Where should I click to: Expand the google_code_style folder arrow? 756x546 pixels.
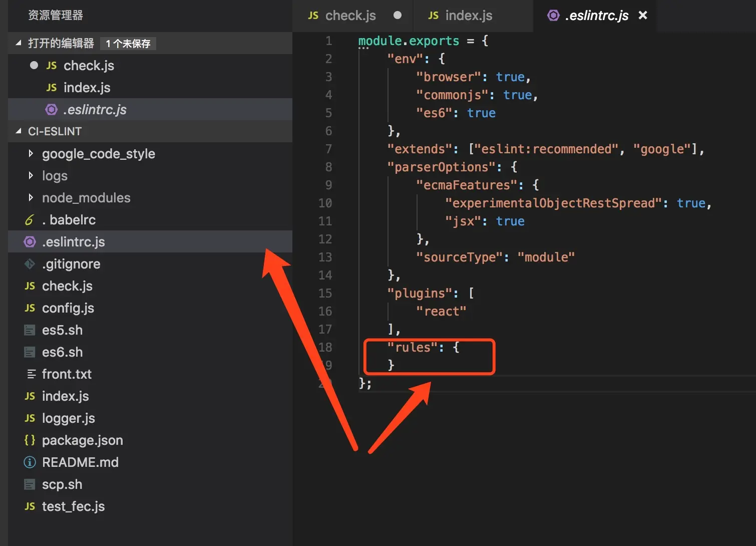coord(31,153)
